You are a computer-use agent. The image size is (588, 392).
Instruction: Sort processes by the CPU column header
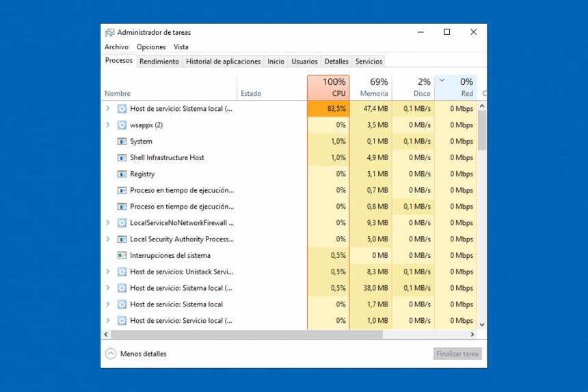point(328,87)
